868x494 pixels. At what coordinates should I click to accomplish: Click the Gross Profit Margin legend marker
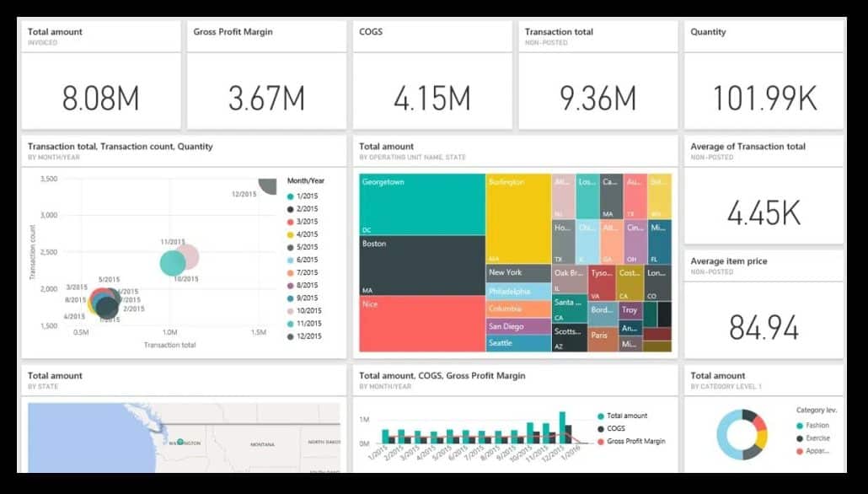602,441
